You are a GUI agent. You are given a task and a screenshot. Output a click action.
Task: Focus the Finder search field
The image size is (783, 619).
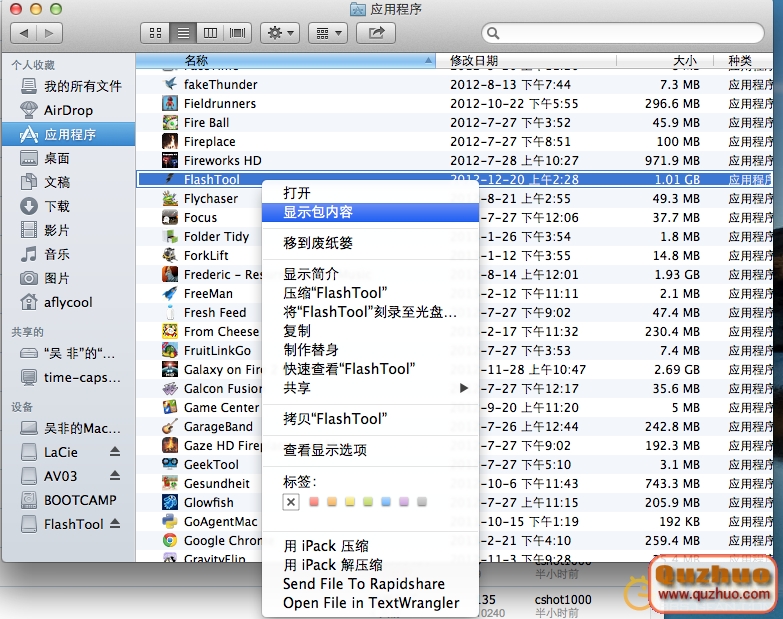click(623, 33)
